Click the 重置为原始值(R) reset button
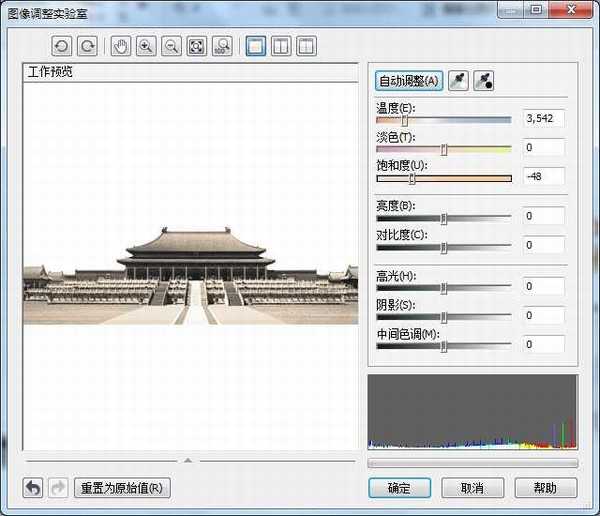Viewport: 600px width, 516px height. tap(122, 488)
